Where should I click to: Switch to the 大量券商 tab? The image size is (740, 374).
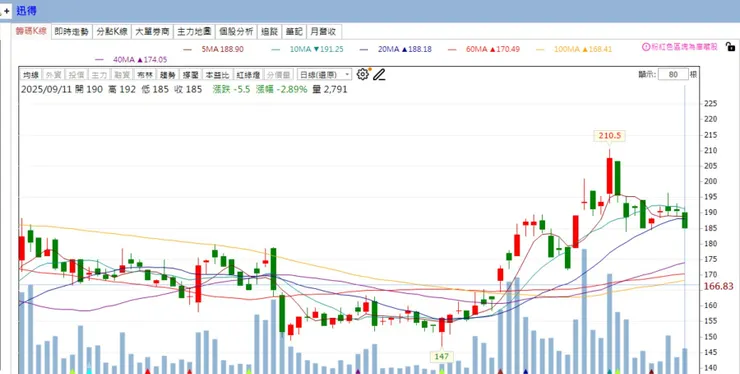[x=152, y=32]
